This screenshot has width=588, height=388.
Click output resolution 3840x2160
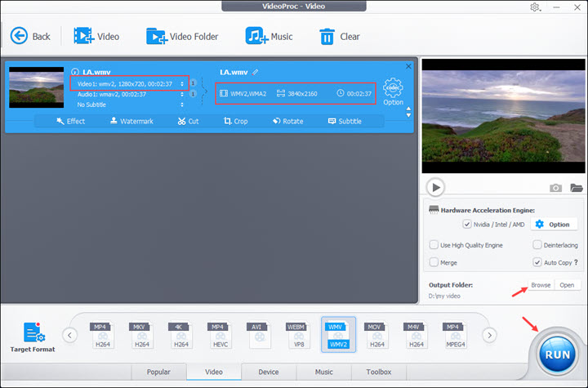(x=302, y=93)
